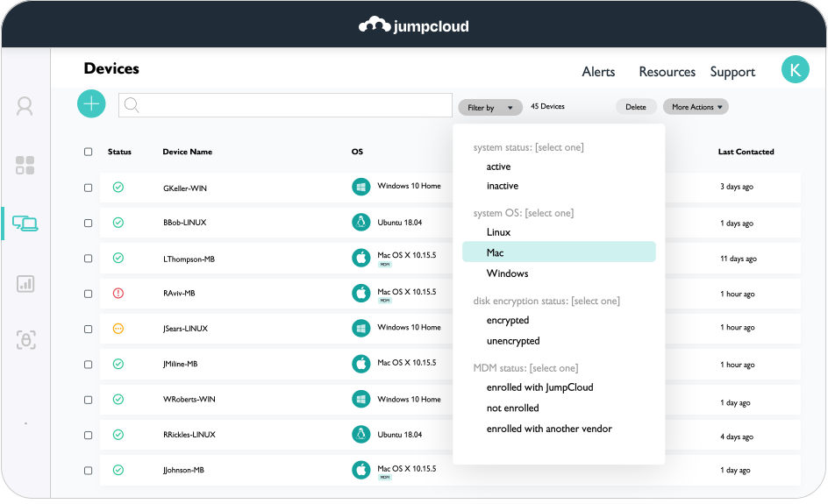
Task: Filter devices by Windows OS
Action: point(508,273)
